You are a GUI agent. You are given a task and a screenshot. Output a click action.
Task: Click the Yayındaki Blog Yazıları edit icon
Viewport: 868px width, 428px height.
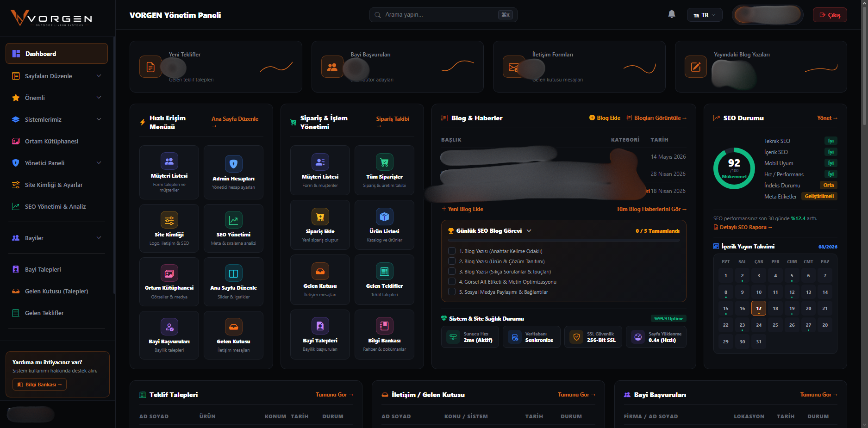click(696, 67)
